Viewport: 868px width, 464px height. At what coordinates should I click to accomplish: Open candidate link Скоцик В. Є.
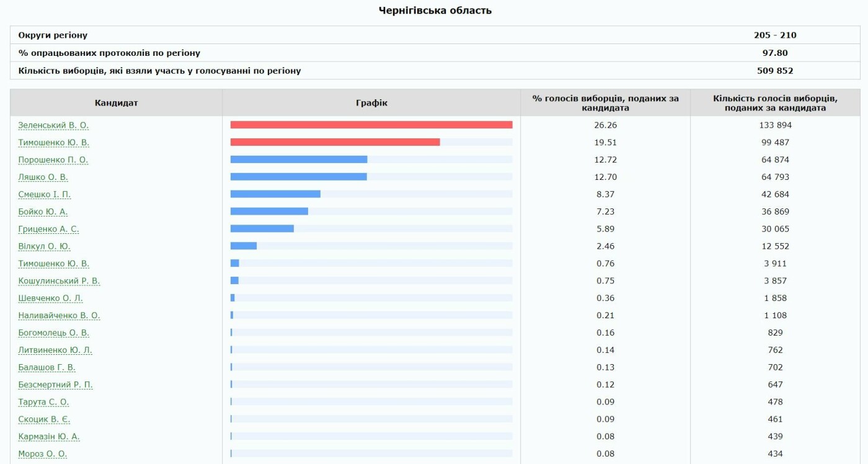click(x=43, y=420)
